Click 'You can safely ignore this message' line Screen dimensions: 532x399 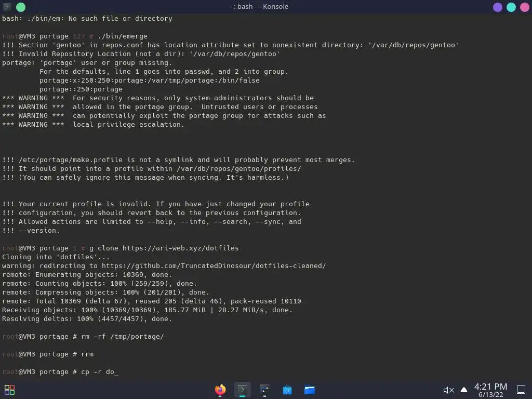coord(145,177)
